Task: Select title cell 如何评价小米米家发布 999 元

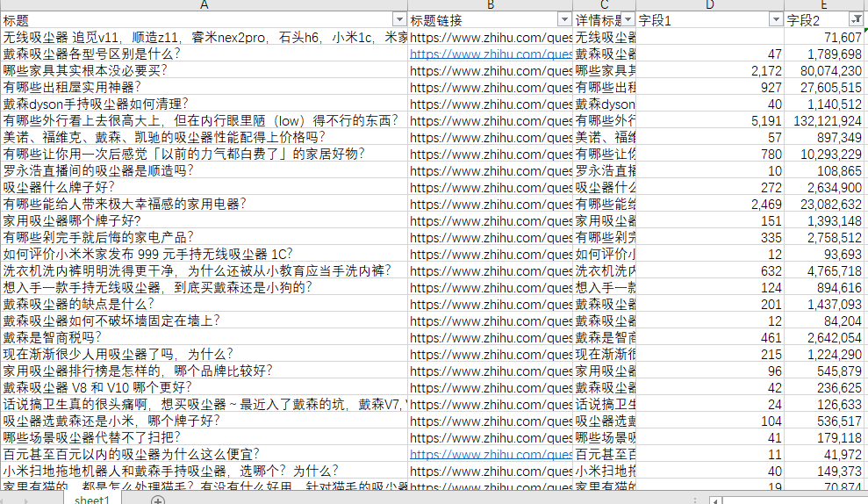Action: tap(204, 255)
